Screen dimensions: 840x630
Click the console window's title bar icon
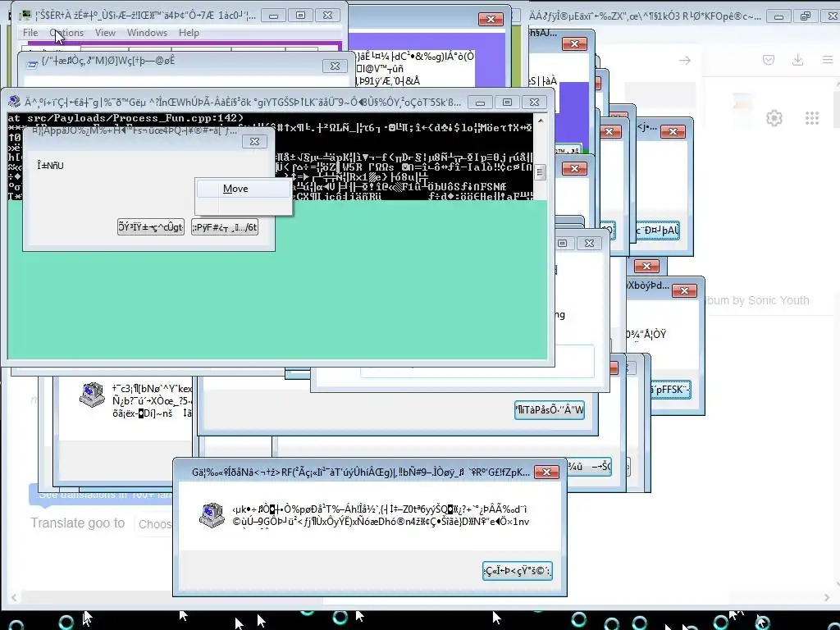click(x=15, y=102)
